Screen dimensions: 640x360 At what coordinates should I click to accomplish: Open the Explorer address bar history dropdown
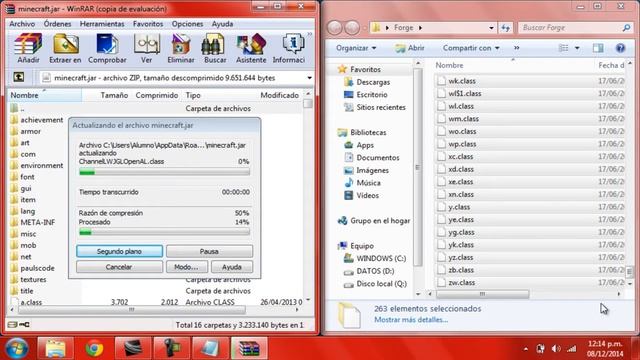point(491,28)
